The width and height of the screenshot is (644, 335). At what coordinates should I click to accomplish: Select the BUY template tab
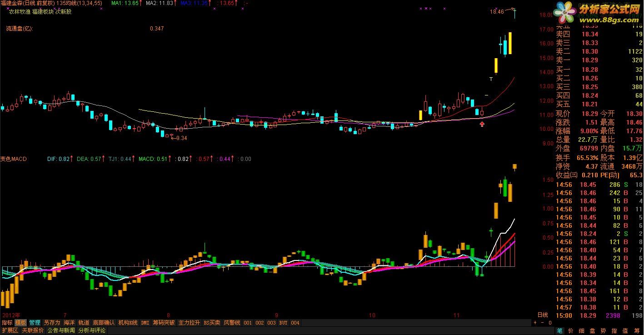click(x=283, y=323)
